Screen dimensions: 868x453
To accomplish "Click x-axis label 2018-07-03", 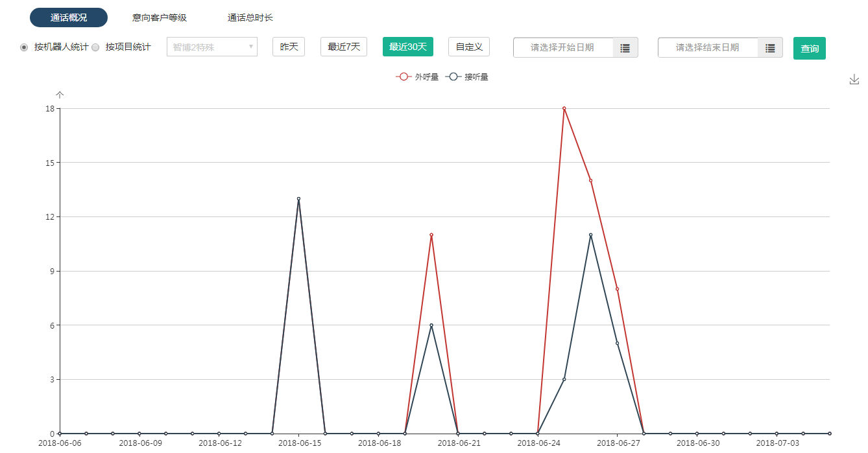I will (777, 443).
